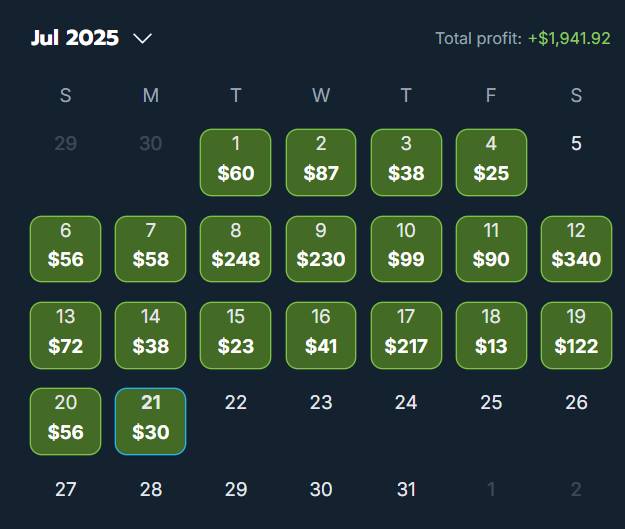Choose July 8 with $248 profit
This screenshot has height=529, width=625.
(236, 249)
